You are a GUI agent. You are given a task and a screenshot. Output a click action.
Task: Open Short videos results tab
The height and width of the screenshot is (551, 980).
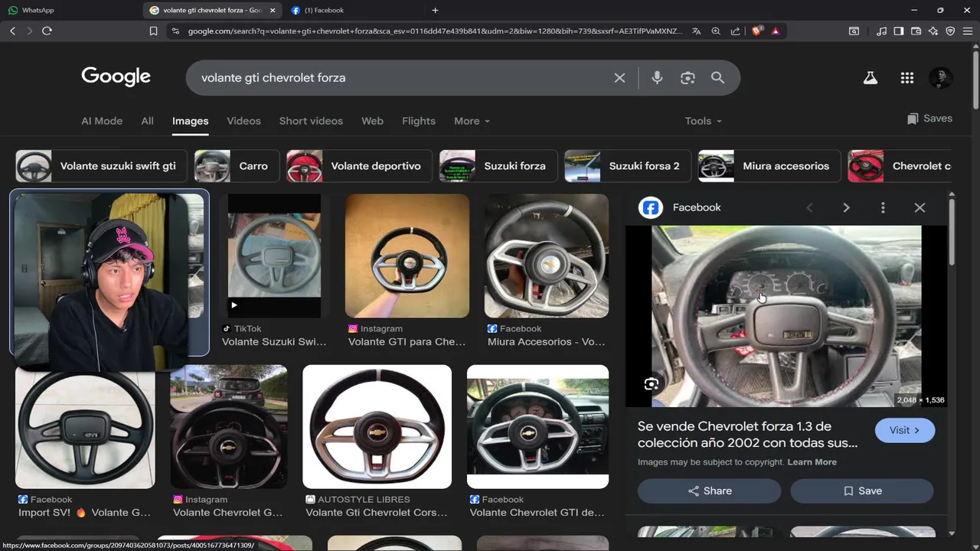coord(311,121)
